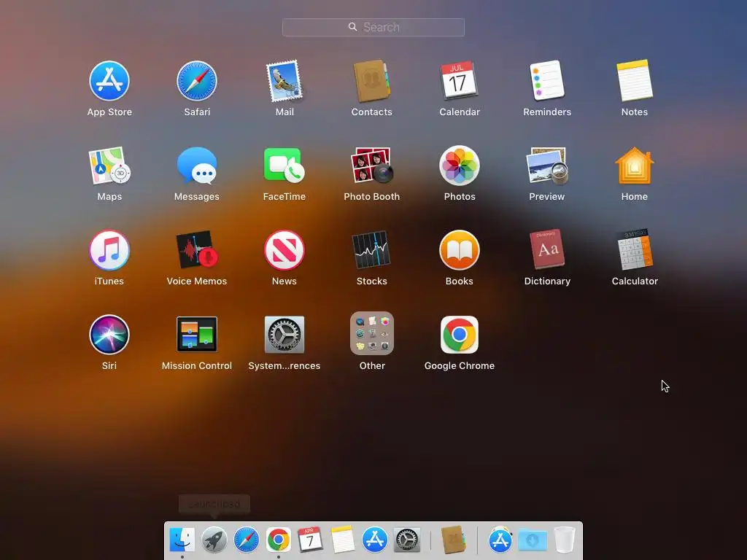Open FaceTime
This screenshot has width=747, height=560.
pos(285,166)
